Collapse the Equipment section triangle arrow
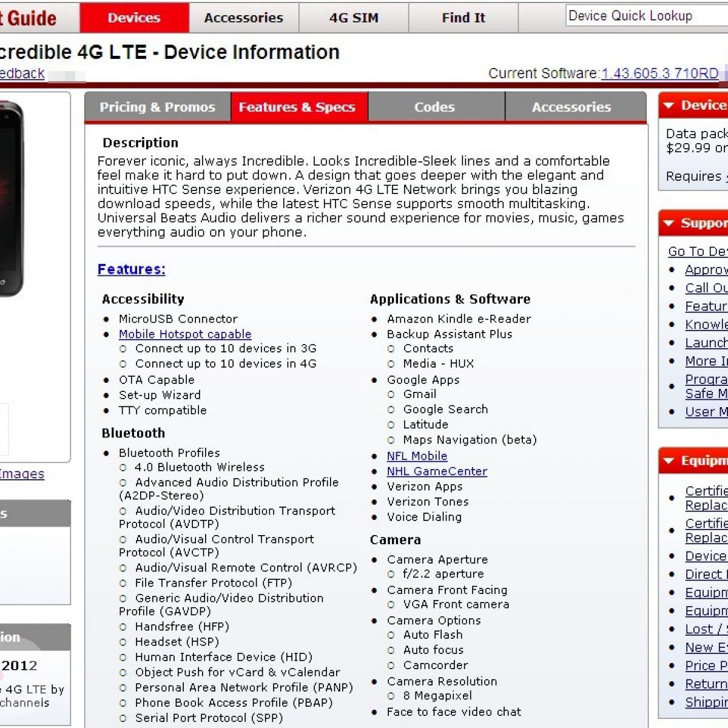 [x=669, y=461]
